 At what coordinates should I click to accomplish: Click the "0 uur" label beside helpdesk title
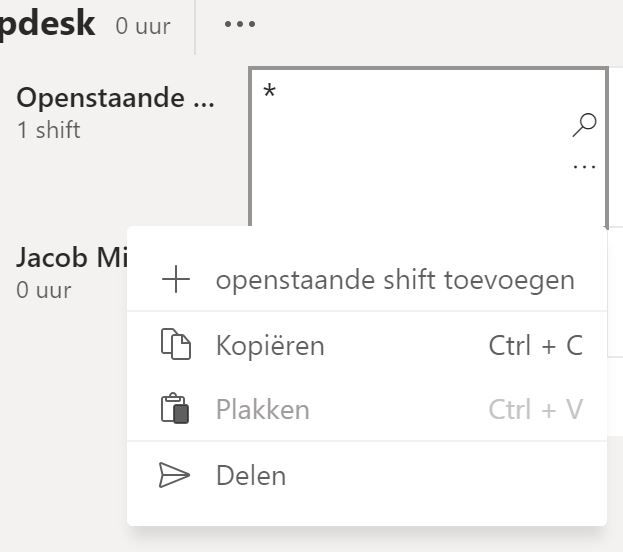click(x=143, y=26)
